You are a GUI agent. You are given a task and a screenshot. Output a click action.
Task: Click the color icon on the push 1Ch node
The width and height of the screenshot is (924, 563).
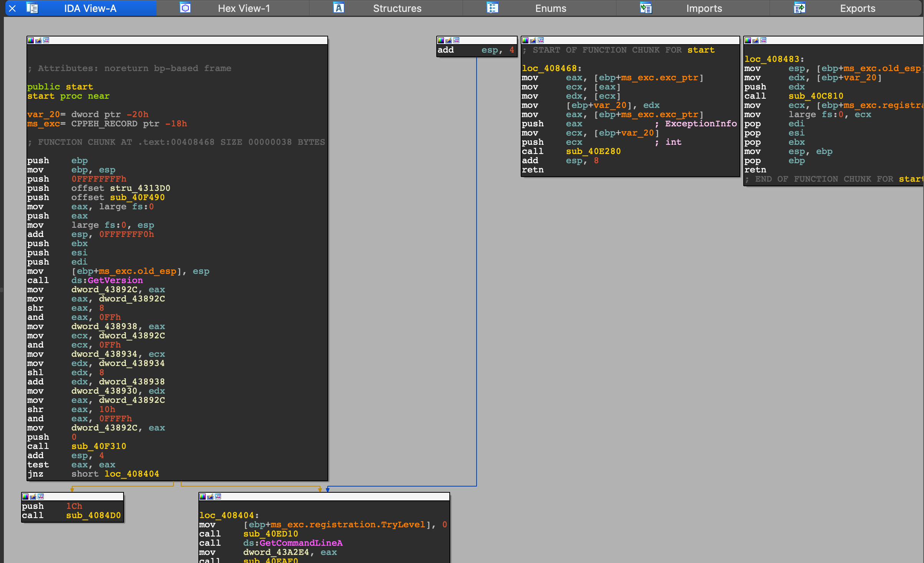[25, 497]
